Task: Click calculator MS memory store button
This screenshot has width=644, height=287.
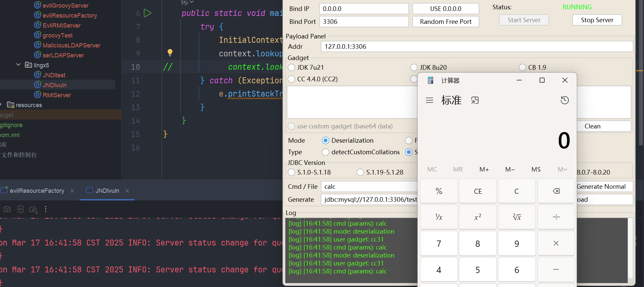Action: click(536, 169)
